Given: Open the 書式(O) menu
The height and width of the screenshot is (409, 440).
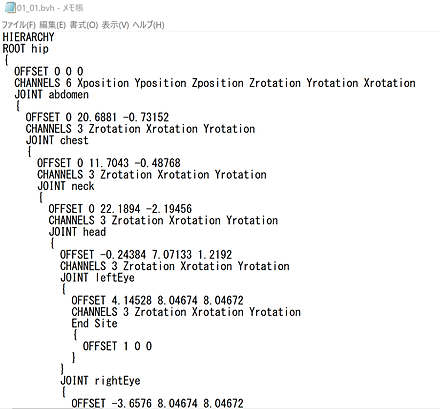Looking at the screenshot, I should 84,25.
